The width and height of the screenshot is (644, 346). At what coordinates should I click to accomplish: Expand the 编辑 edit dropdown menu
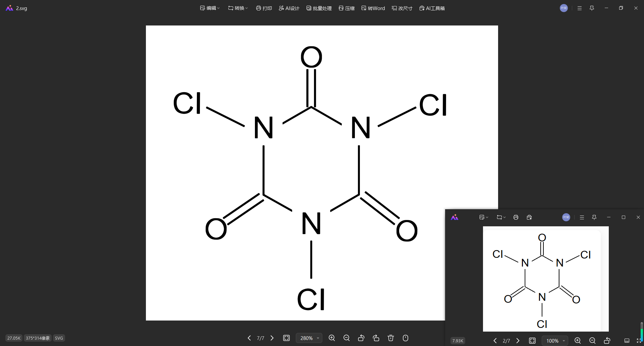210,8
